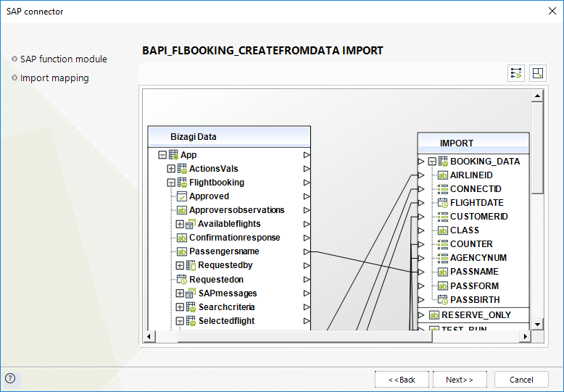Go to Import mapping step
Image resolution: width=564 pixels, height=392 pixels.
tap(54, 78)
